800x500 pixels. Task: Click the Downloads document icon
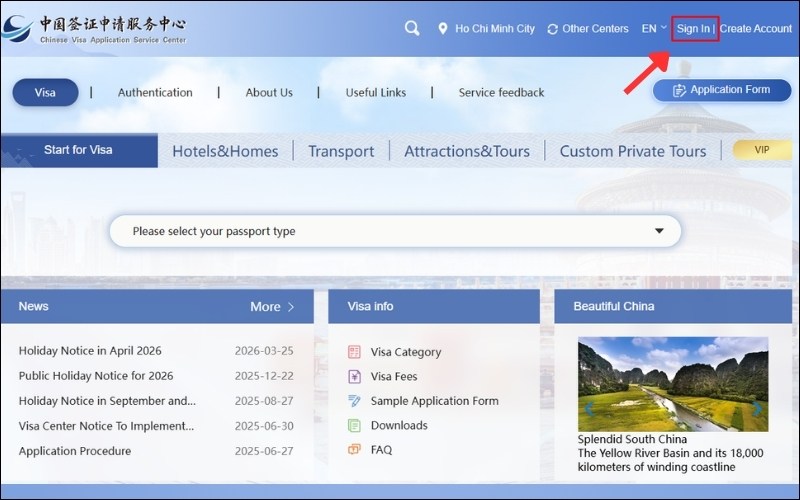(354, 426)
